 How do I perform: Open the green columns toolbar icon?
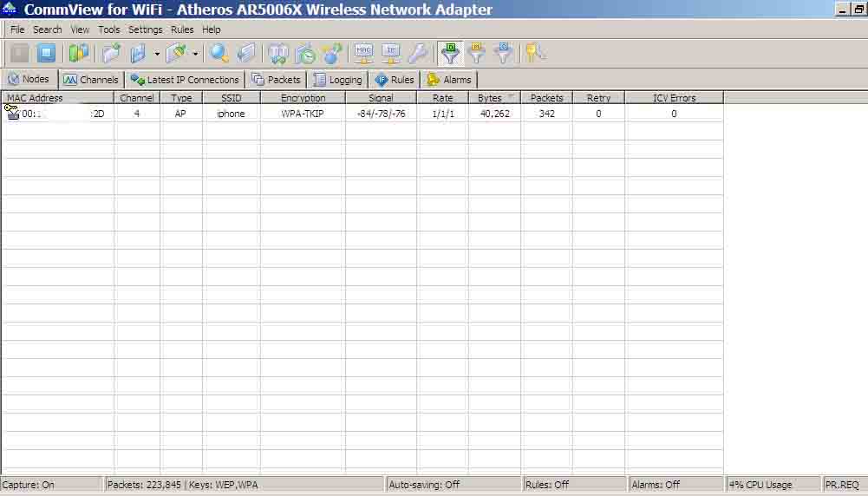tap(79, 53)
